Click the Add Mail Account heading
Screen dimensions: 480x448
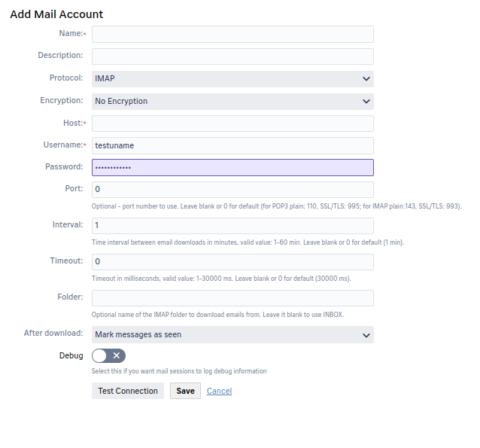56,14
